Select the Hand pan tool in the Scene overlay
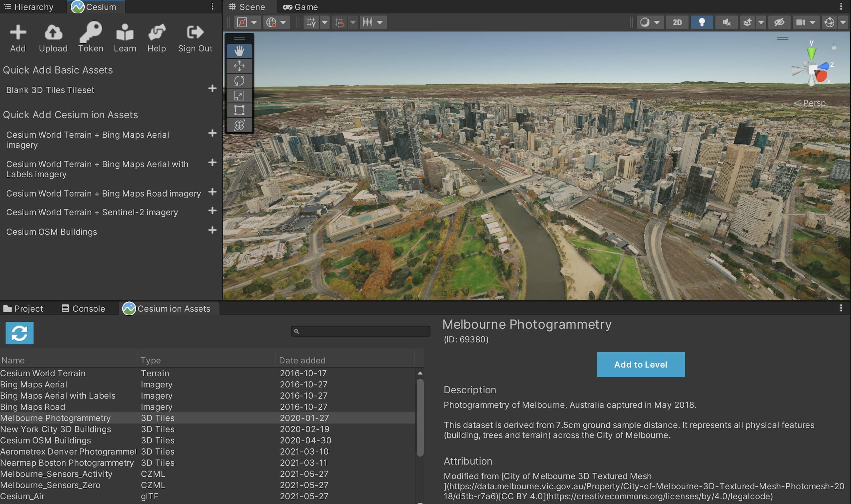851x504 pixels. (240, 51)
